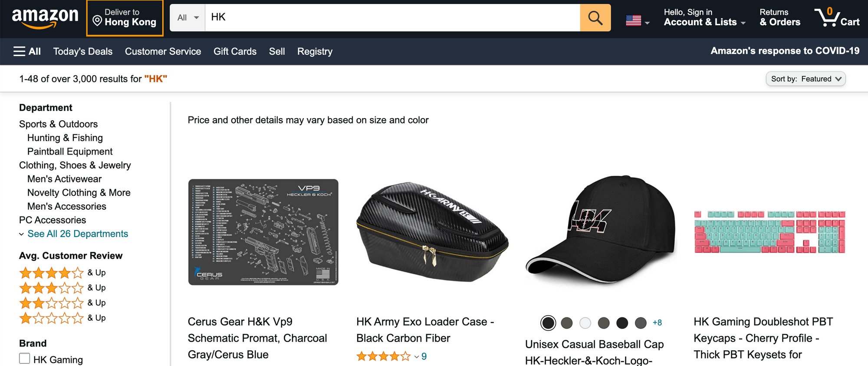Click the orange search magnifier button
This screenshot has height=366, width=868.
click(x=595, y=18)
